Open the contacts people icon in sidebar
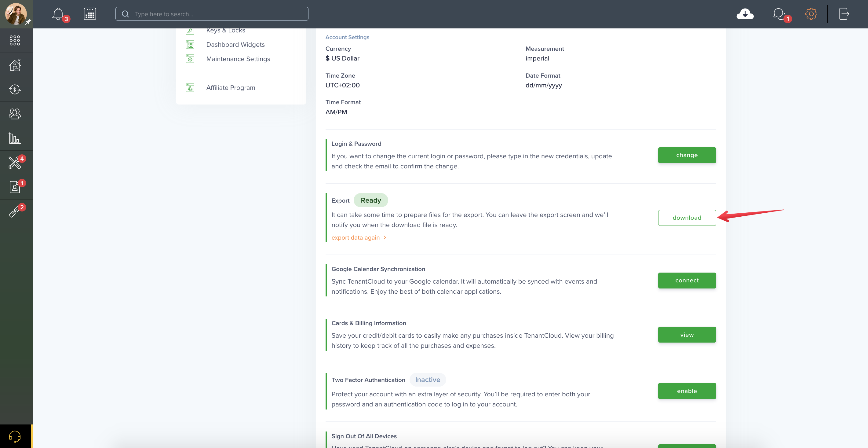 tap(15, 114)
